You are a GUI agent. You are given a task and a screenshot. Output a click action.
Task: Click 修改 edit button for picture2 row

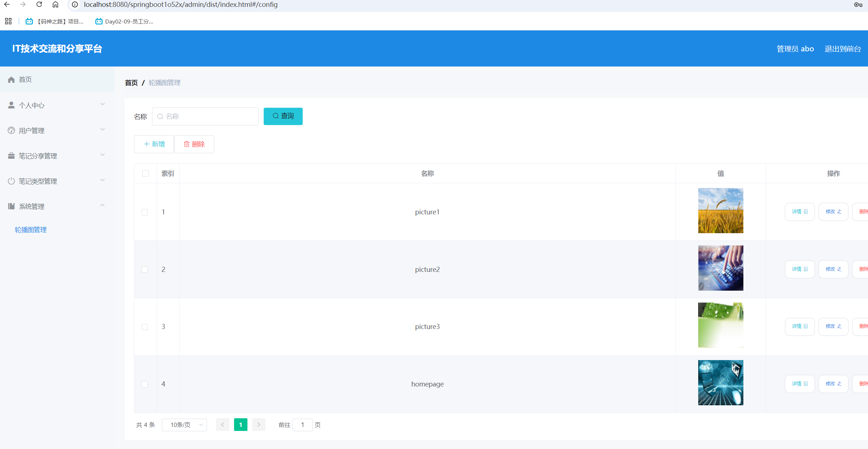pyautogui.click(x=833, y=269)
